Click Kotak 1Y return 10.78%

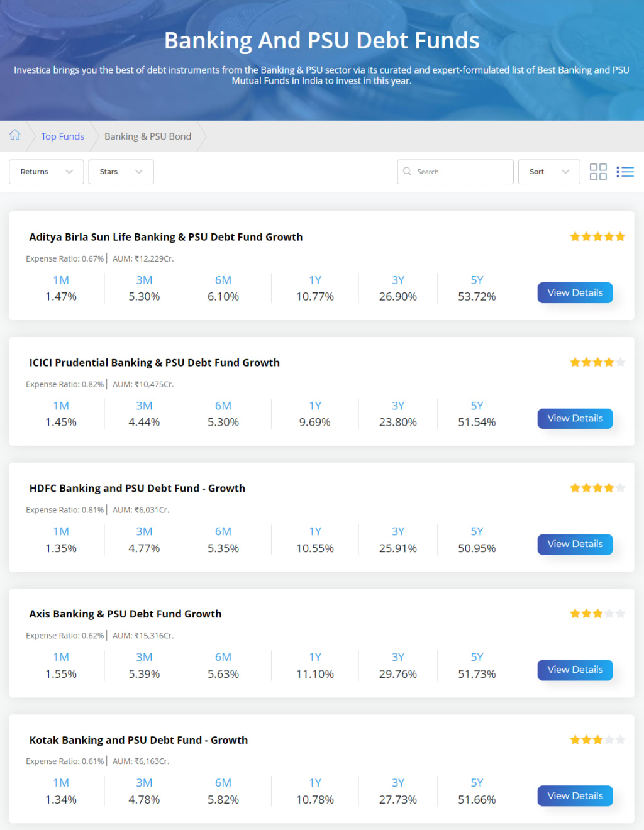pyautogui.click(x=315, y=800)
